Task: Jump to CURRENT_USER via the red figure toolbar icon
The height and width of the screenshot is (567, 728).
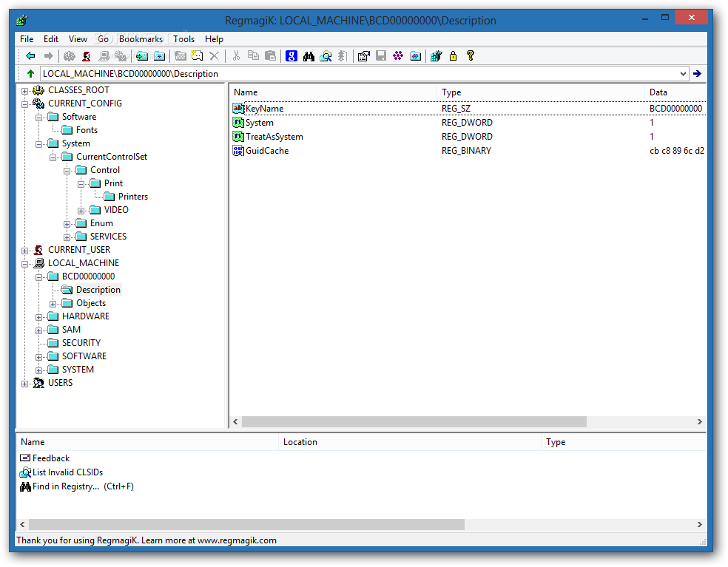Action: click(87, 56)
